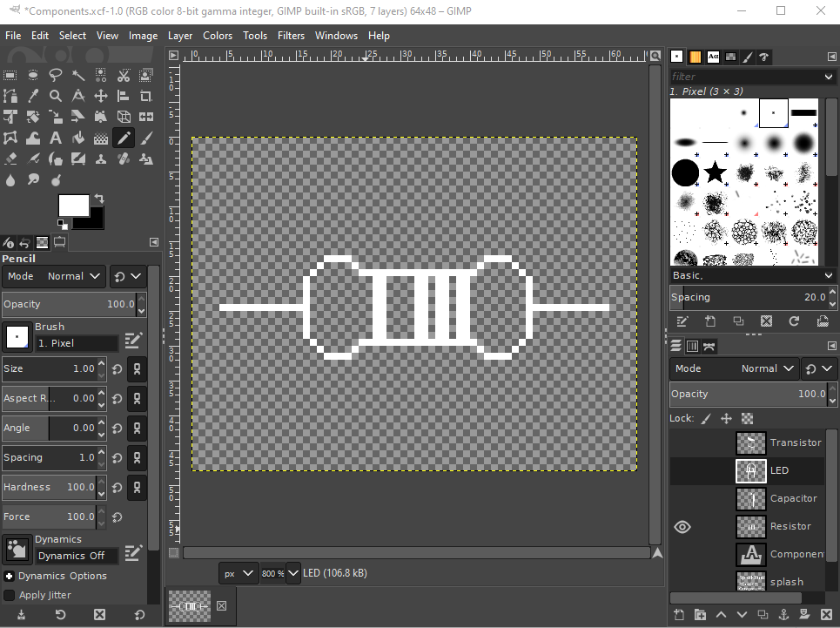
Task: Open the Colors menu
Action: tap(218, 36)
